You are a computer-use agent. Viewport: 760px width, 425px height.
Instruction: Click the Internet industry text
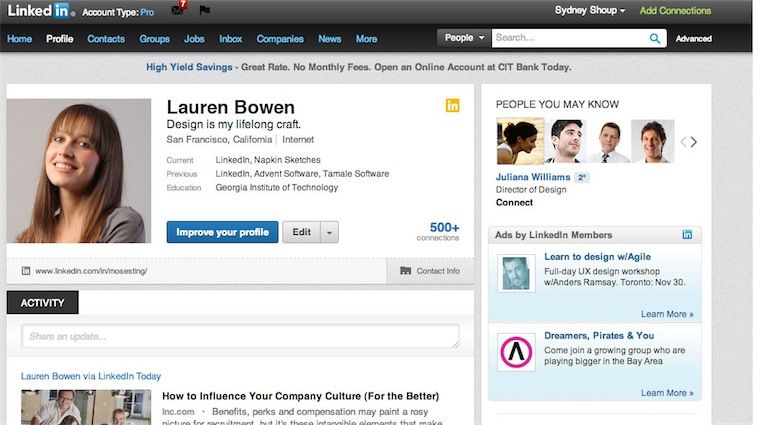pos(298,140)
